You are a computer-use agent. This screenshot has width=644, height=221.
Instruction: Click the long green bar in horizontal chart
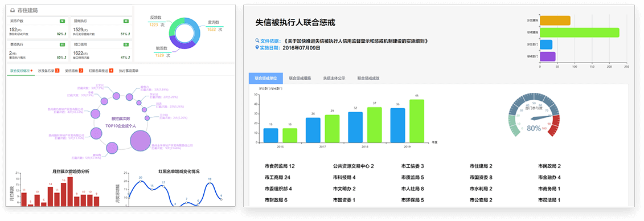pos(580,32)
